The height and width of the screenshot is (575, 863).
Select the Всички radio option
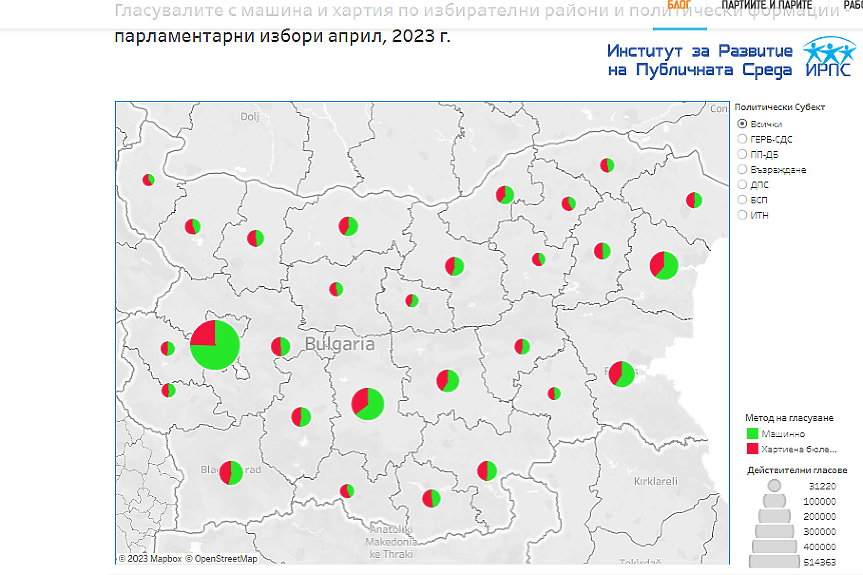[742, 124]
